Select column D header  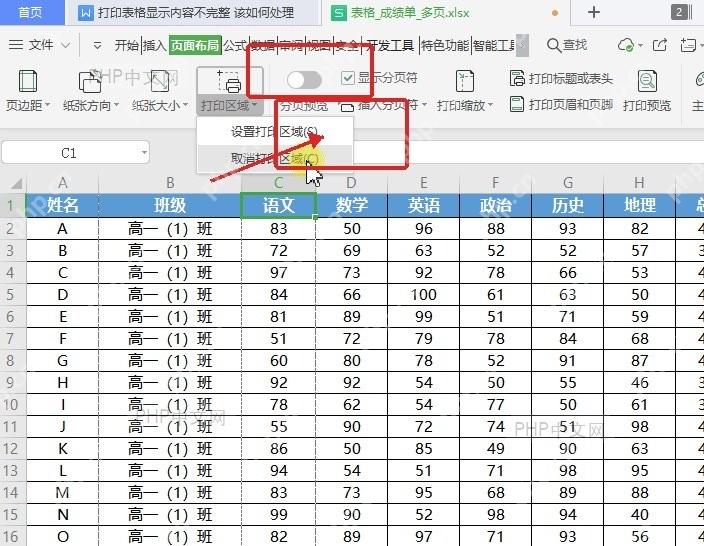click(x=351, y=183)
